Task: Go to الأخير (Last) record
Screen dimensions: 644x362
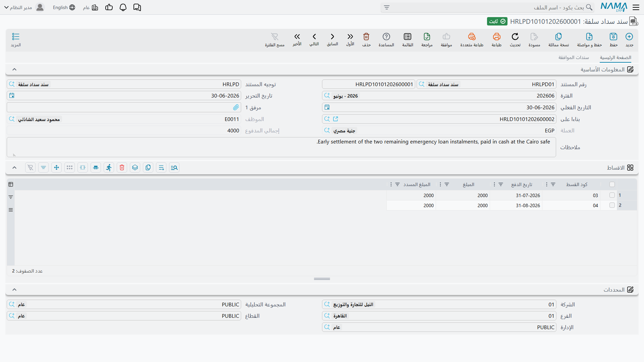Action: [x=297, y=37]
